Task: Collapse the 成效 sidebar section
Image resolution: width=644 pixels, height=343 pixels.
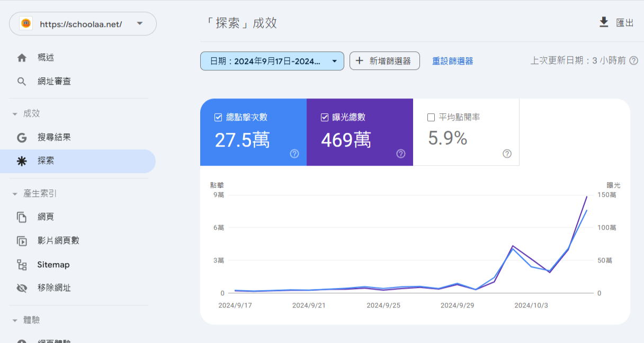Action: (14, 114)
